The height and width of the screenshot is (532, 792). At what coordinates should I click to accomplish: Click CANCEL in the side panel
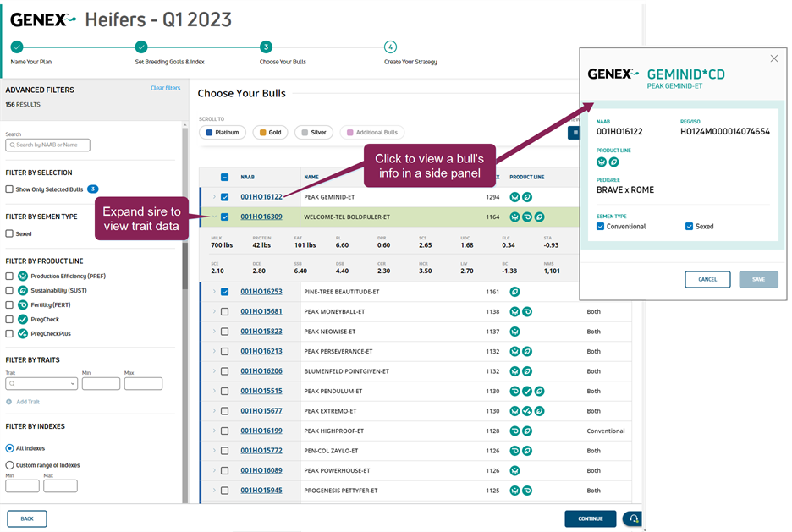coord(707,280)
